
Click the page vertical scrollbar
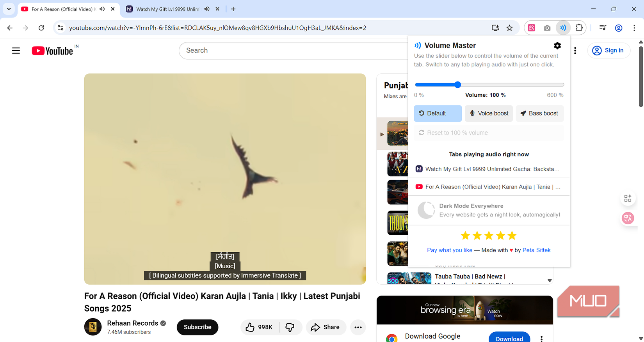coord(641,76)
